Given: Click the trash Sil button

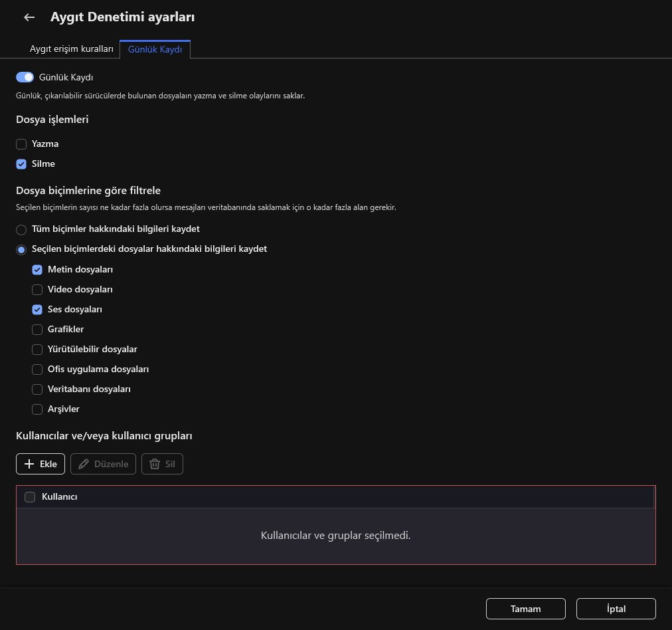Looking at the screenshot, I should (162, 464).
